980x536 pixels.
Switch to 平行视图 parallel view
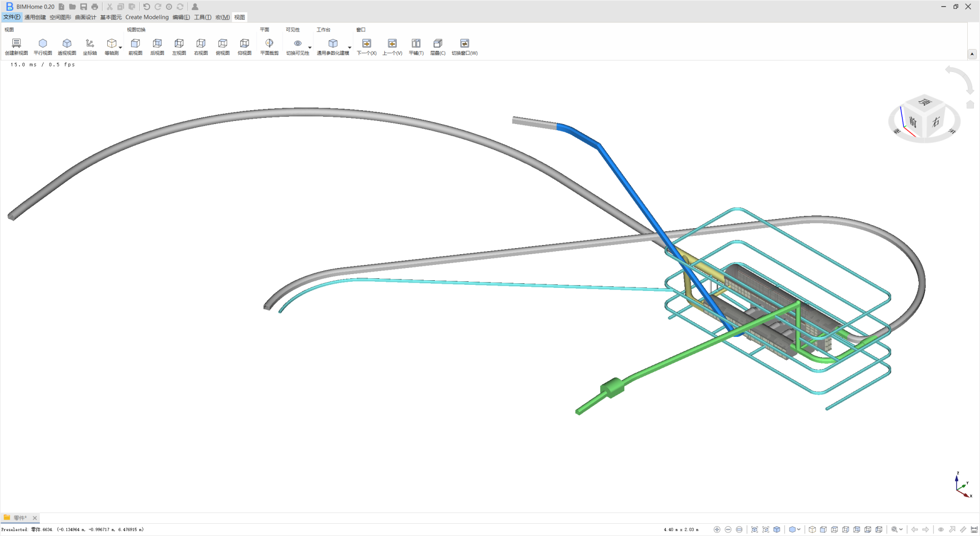click(43, 44)
